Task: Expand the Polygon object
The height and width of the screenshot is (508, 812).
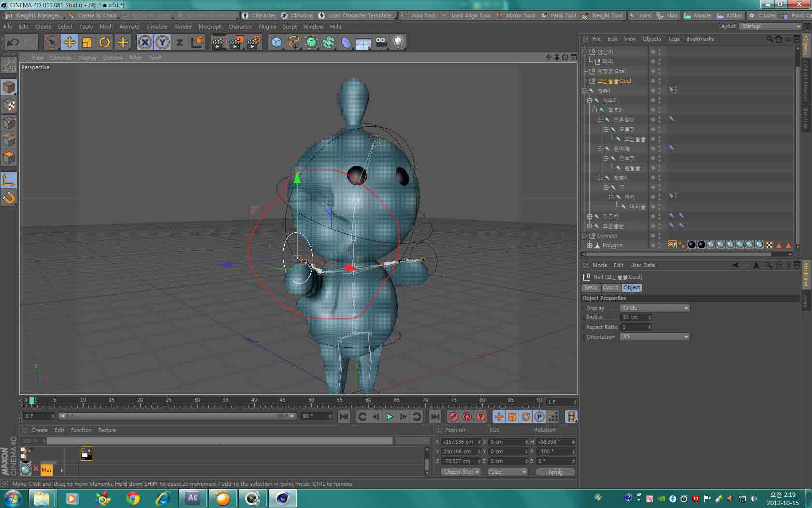Action: (589, 245)
